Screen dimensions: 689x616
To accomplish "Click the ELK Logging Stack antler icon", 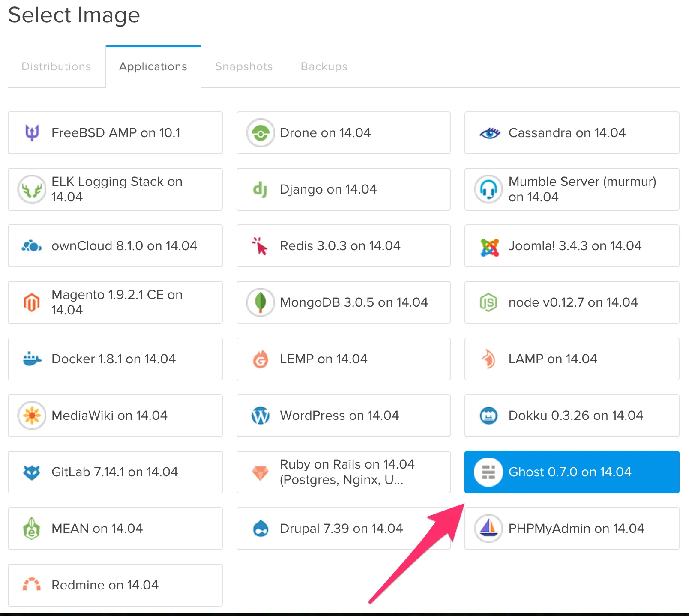I will [x=32, y=189].
